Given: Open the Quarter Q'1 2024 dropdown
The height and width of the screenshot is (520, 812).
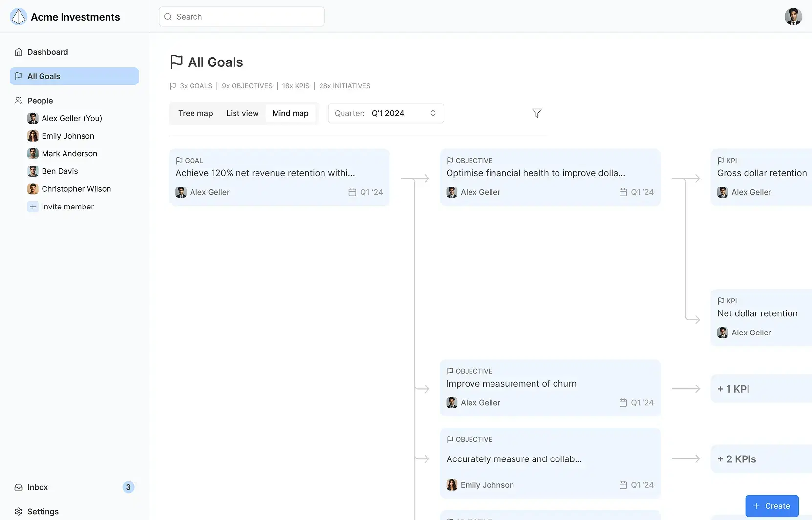Looking at the screenshot, I should tap(386, 113).
